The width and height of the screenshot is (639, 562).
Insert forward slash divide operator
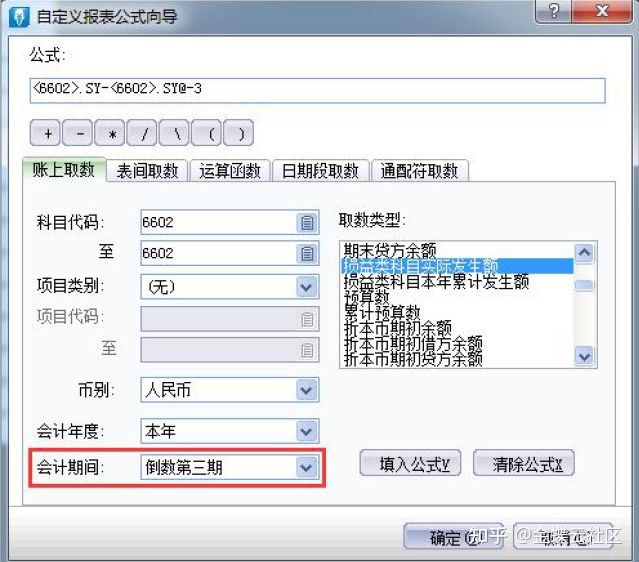point(142,133)
